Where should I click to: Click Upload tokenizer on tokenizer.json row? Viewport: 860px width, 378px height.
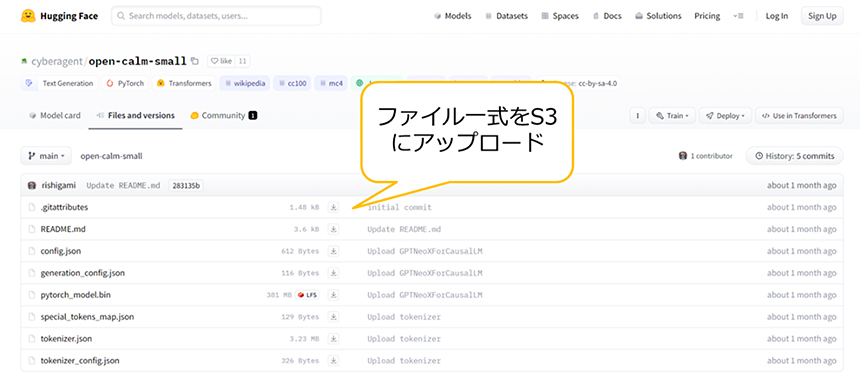click(404, 339)
